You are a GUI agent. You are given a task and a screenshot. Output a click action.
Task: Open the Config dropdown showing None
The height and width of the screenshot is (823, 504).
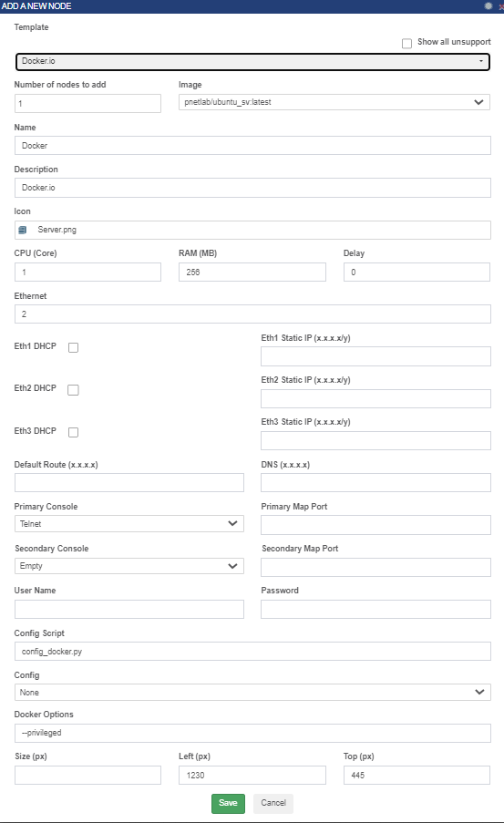click(252, 692)
